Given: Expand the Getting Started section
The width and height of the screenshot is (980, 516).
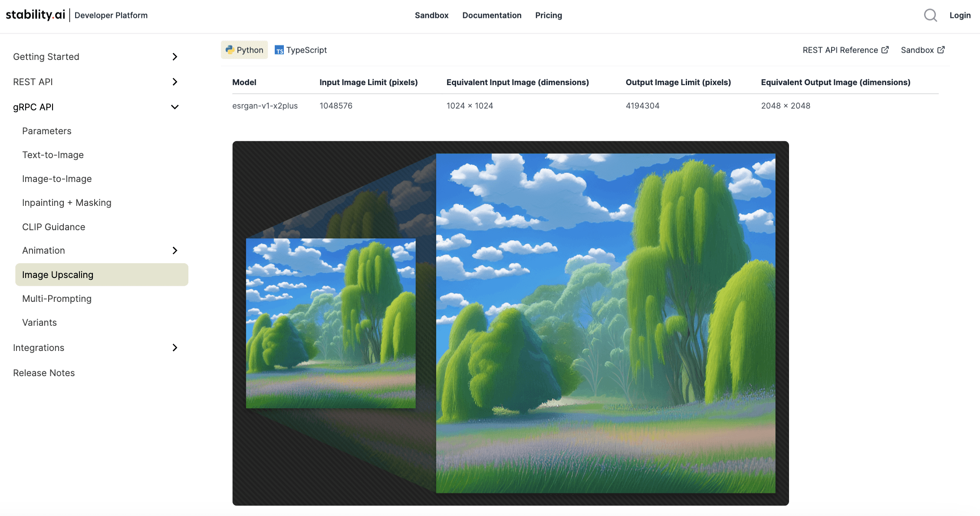Looking at the screenshot, I should click(175, 56).
